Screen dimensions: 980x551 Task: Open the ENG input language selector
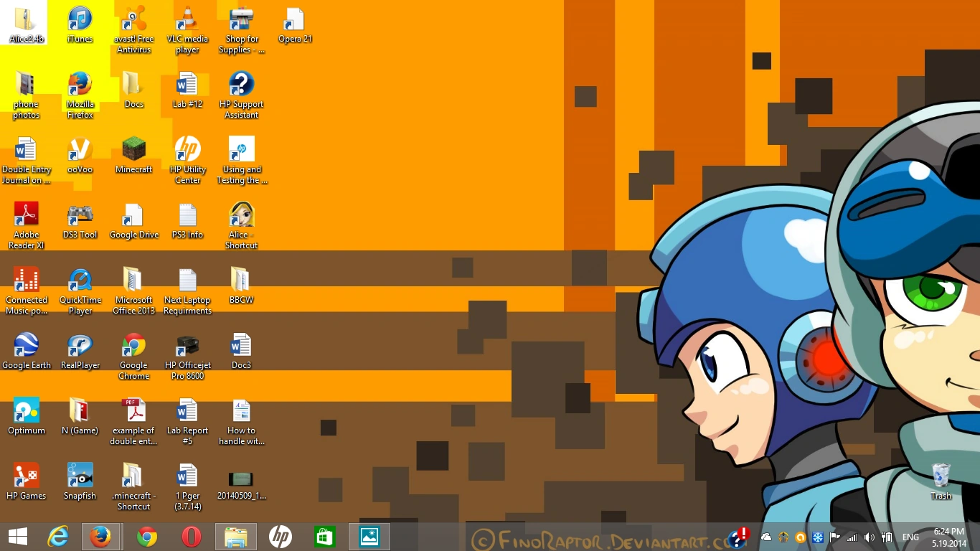pos(910,537)
